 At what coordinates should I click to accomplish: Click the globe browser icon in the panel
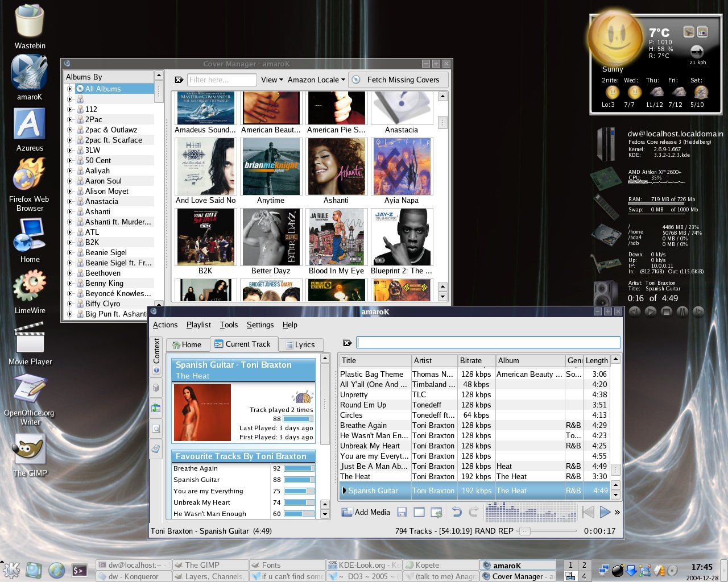point(56,570)
